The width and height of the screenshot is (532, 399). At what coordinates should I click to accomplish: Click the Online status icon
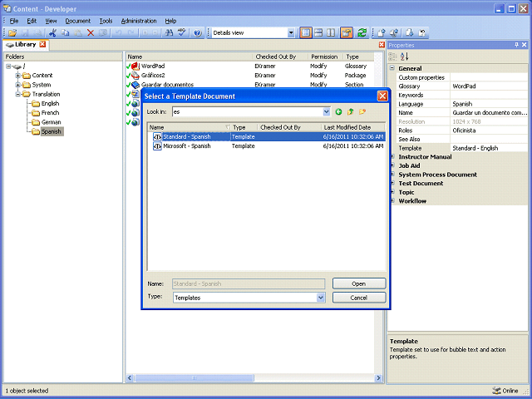tap(497, 391)
